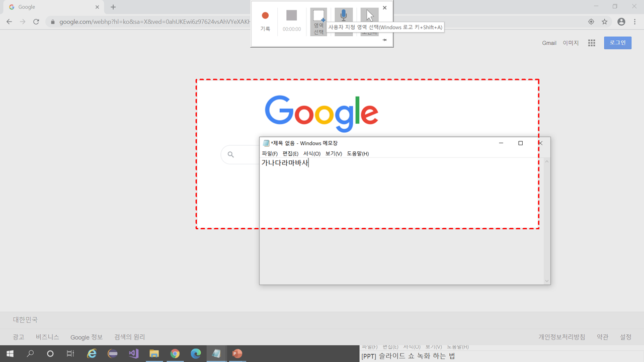Open the 개인정보처리방침 footer link
This screenshot has width=644, height=362.
pyautogui.click(x=561, y=337)
